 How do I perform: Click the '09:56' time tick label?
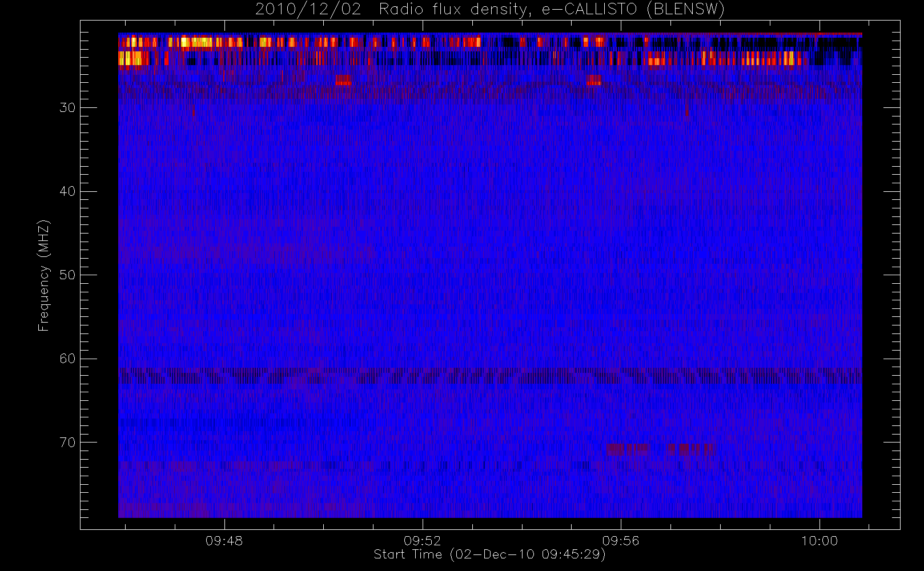pyautogui.click(x=621, y=541)
